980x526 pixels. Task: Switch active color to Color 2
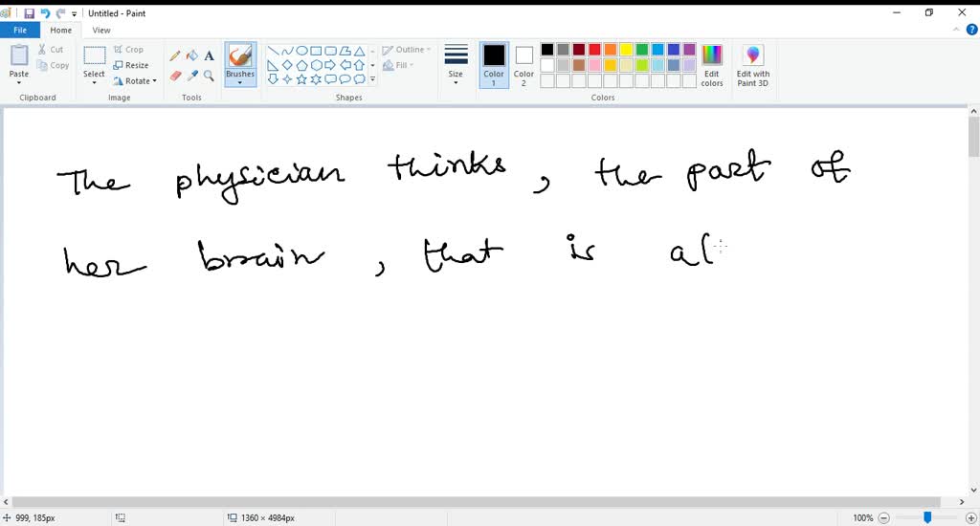523,65
